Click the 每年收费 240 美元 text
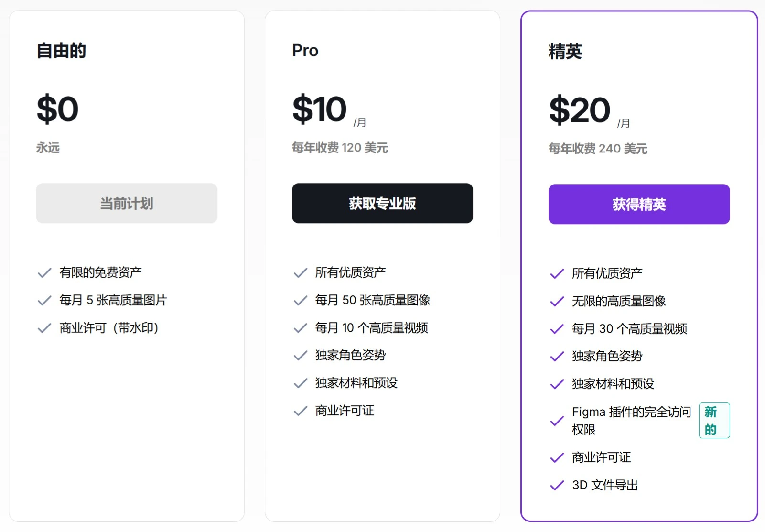 (598, 149)
